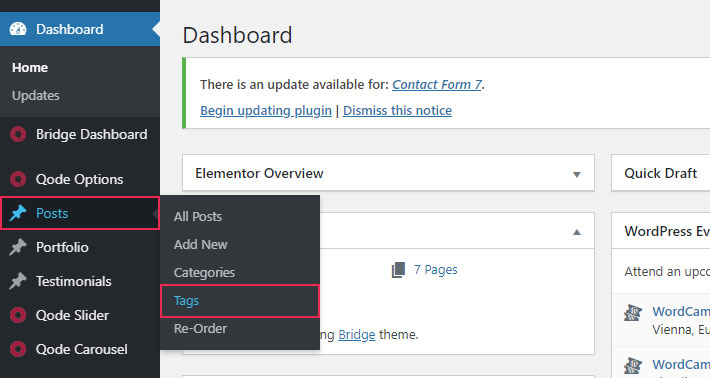Expand the Elementor Overview panel arrow
Screen dimensions: 710x378
point(576,174)
